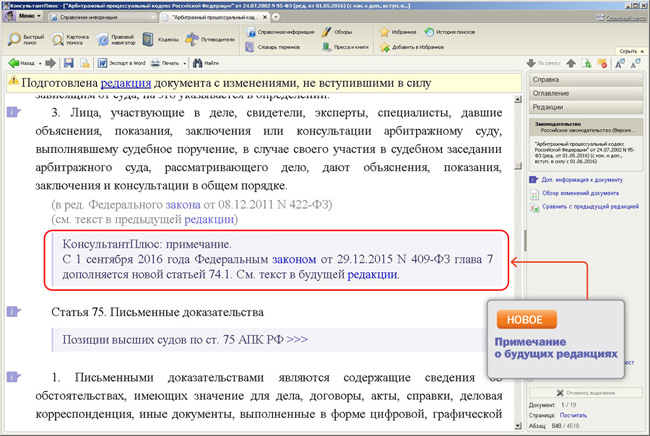Open Карточка поиска search card
This screenshot has width=650, height=436.
[x=70, y=39]
